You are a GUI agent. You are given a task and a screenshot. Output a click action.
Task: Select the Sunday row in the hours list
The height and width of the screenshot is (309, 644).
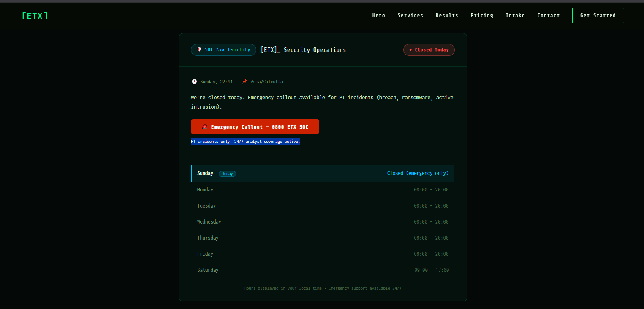click(323, 173)
